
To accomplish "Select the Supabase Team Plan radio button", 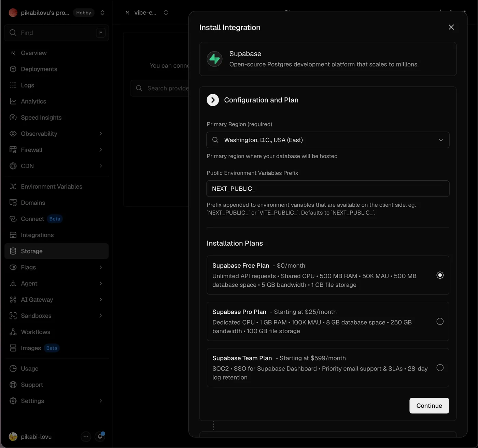I will pyautogui.click(x=440, y=368).
